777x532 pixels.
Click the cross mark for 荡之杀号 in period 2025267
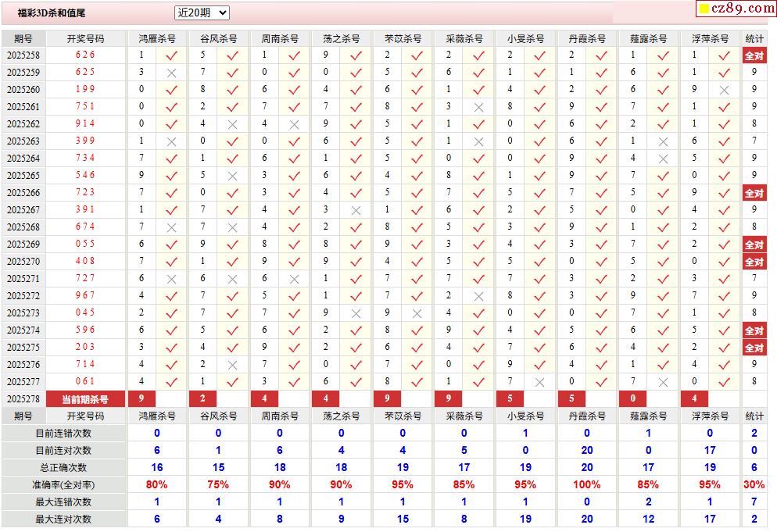tap(356, 210)
